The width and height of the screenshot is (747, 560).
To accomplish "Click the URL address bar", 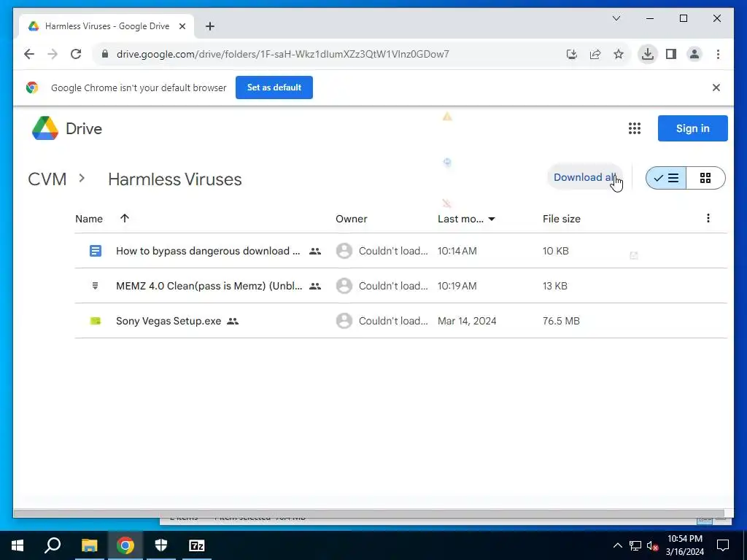I will [282, 54].
